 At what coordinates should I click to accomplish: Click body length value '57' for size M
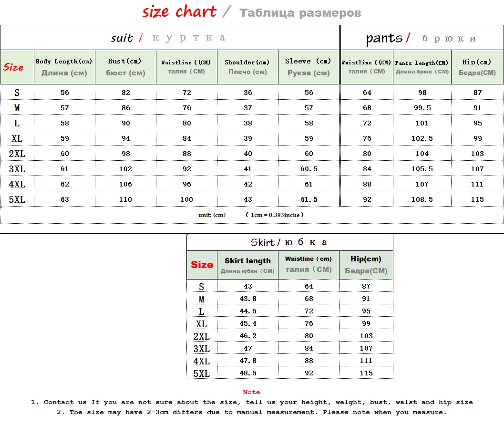(x=64, y=108)
